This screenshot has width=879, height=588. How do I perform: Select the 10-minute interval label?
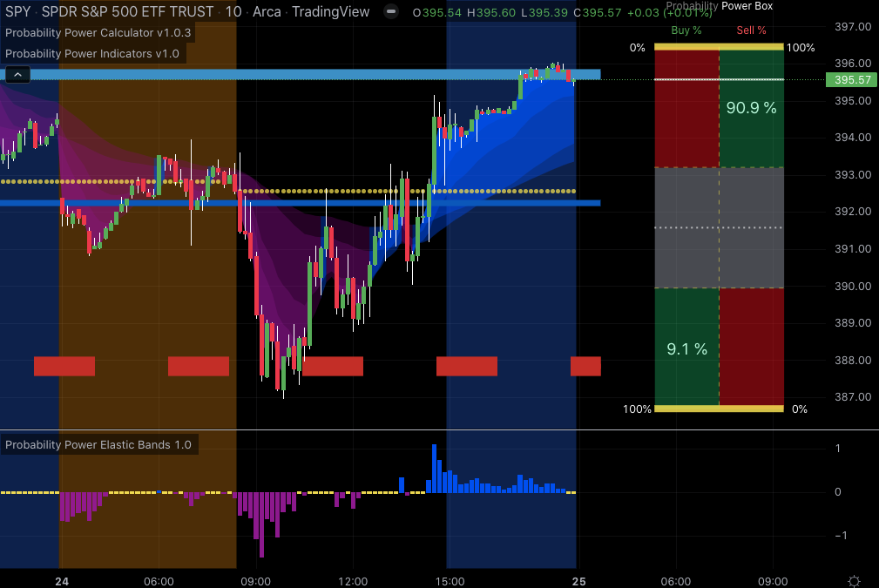click(x=233, y=12)
